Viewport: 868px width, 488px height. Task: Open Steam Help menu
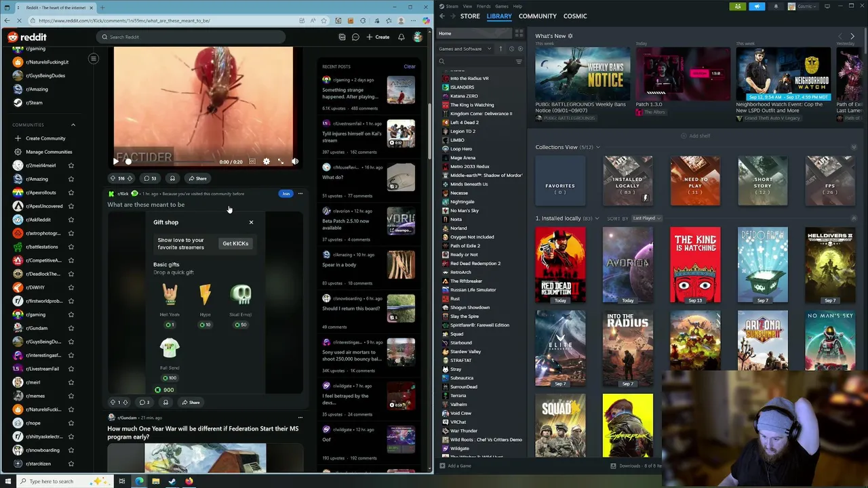tap(518, 6)
